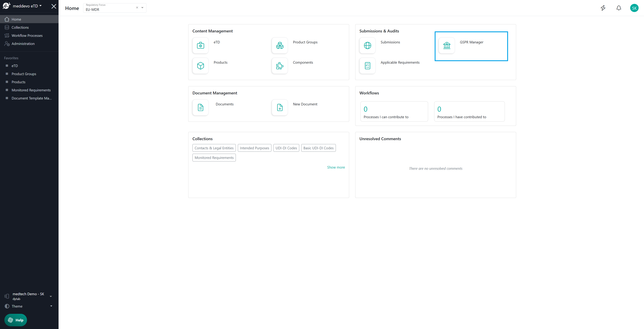The height and width of the screenshot is (329, 644).
Task: Open Processes I have contributed to card
Action: [469, 111]
